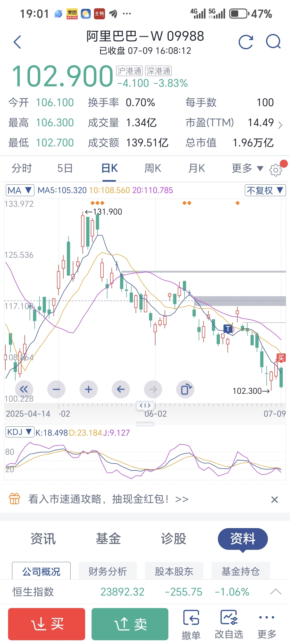Expand the 恒生指数 index bar
The height and width of the screenshot is (644, 290).
pyautogui.click(x=276, y=591)
